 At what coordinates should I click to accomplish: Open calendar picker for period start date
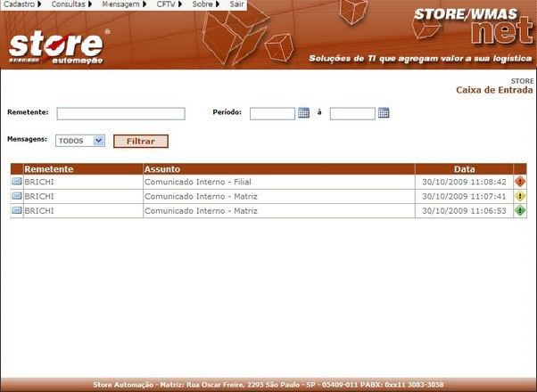point(303,113)
